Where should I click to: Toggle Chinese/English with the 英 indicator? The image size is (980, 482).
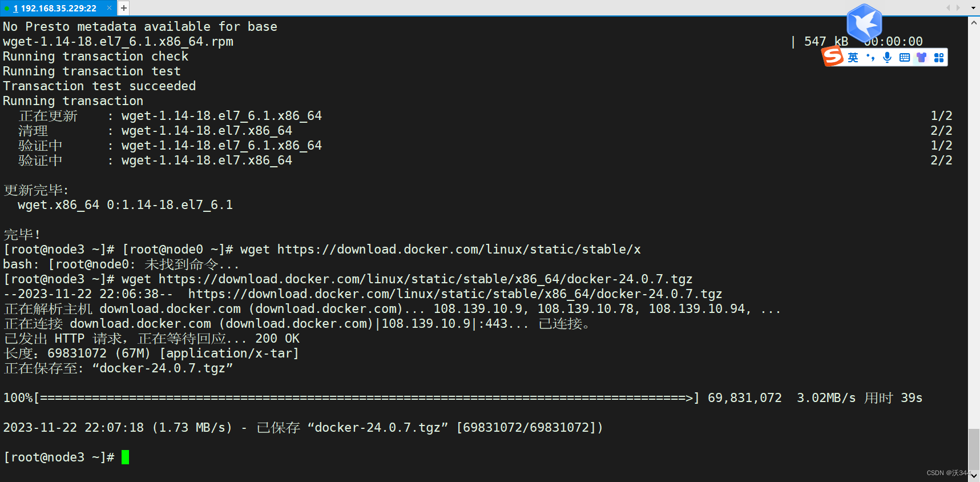[853, 57]
